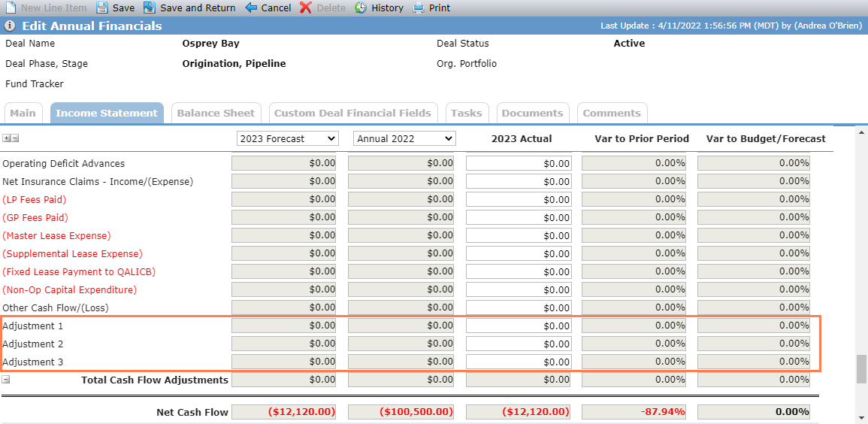868x424 pixels.
Task: Select the Income Statement tab
Action: coord(107,113)
